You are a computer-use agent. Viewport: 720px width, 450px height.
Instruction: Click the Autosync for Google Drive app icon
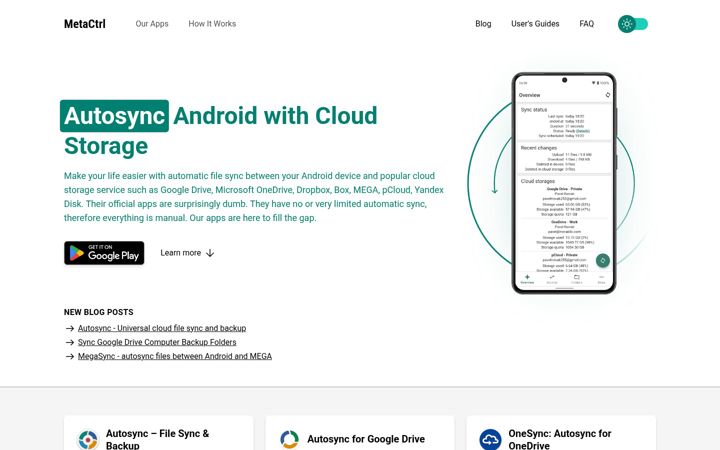(289, 439)
